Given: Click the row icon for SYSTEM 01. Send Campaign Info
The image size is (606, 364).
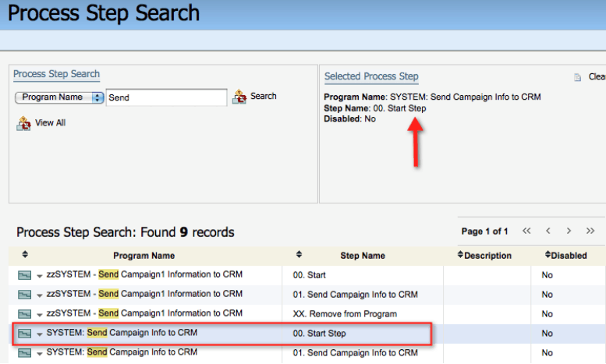Looking at the screenshot, I should [x=25, y=353].
